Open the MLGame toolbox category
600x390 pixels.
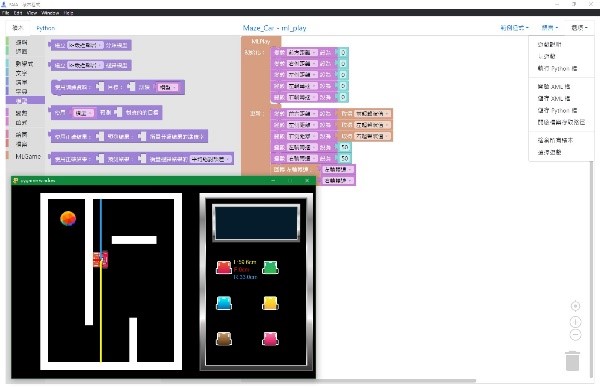click(x=28, y=156)
